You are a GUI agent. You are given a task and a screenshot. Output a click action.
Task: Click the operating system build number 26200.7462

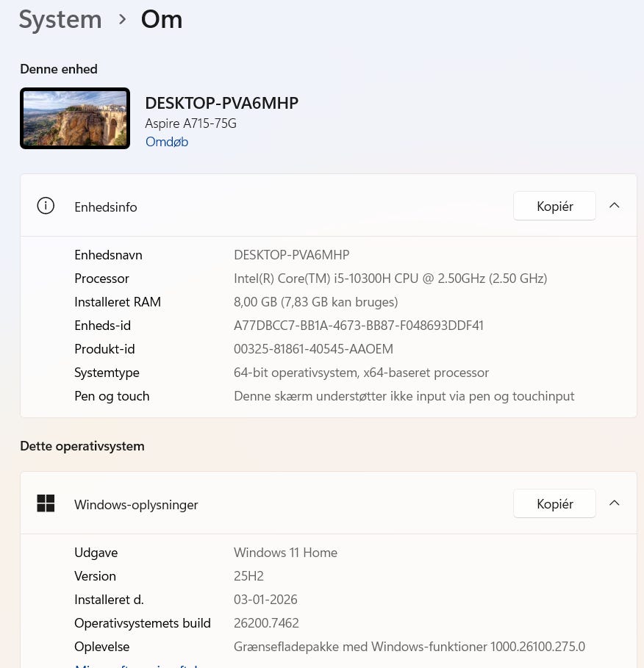tap(266, 623)
